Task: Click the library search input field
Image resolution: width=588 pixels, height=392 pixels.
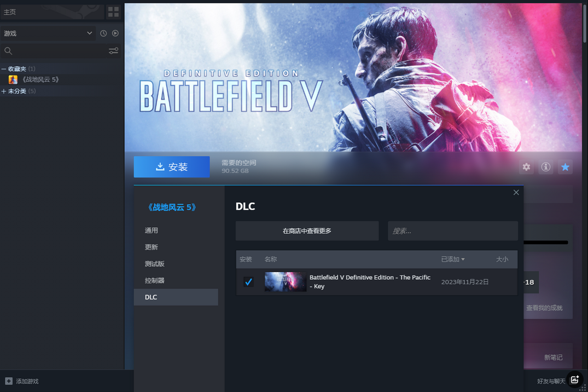Action: click(x=60, y=51)
